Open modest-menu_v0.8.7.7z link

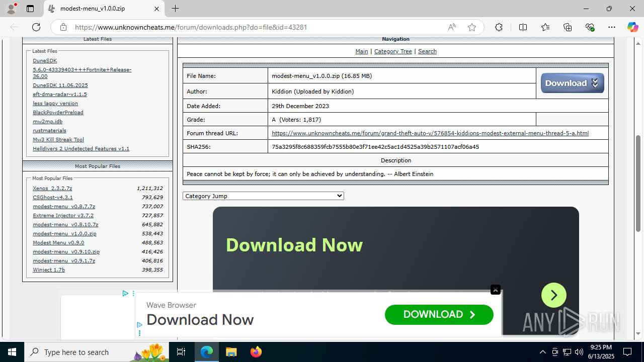[x=64, y=207]
